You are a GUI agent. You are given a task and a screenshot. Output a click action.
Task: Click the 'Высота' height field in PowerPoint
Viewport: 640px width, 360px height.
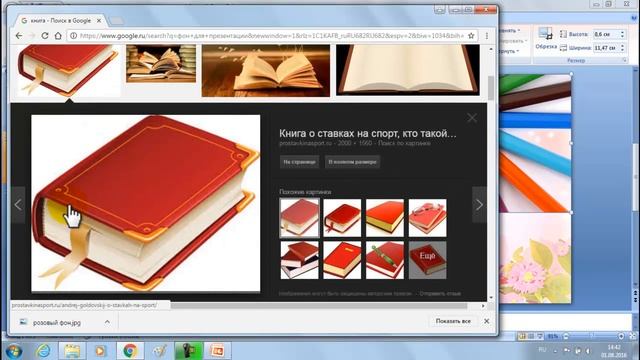point(606,34)
